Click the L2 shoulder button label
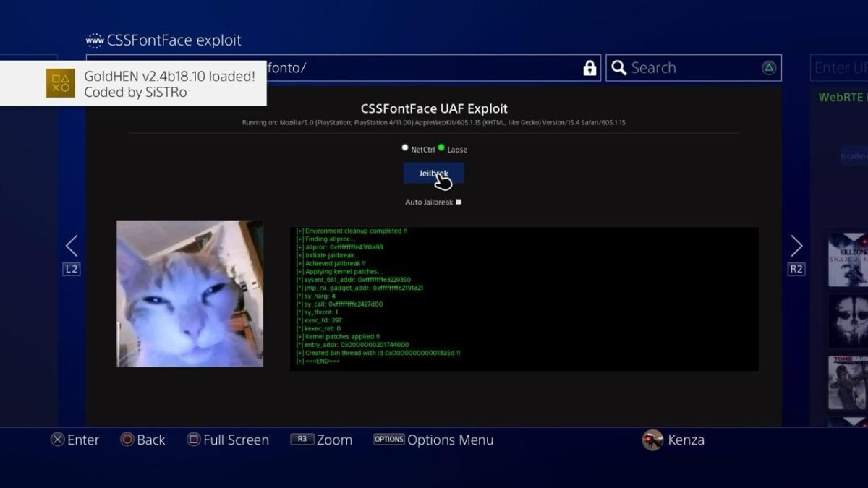This screenshot has height=488, width=868. (71, 269)
